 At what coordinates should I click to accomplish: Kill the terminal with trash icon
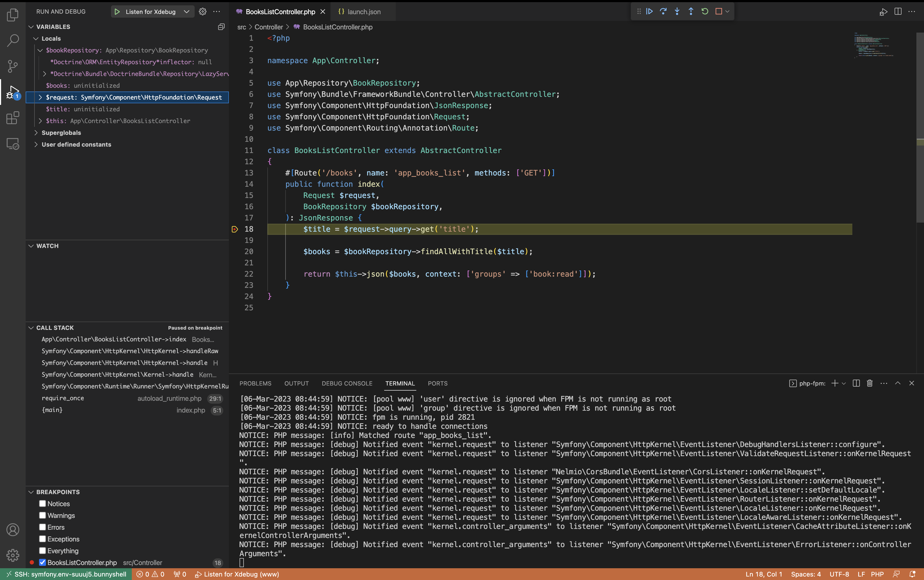(x=869, y=383)
